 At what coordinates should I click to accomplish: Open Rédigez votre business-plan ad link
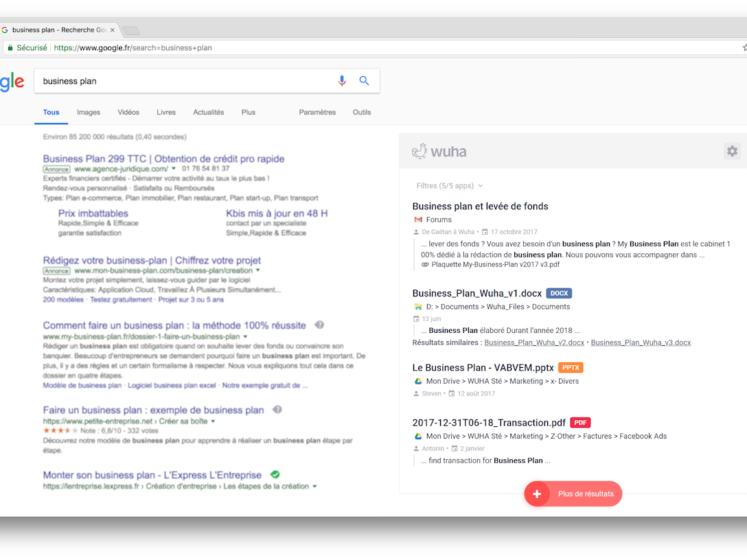(152, 261)
